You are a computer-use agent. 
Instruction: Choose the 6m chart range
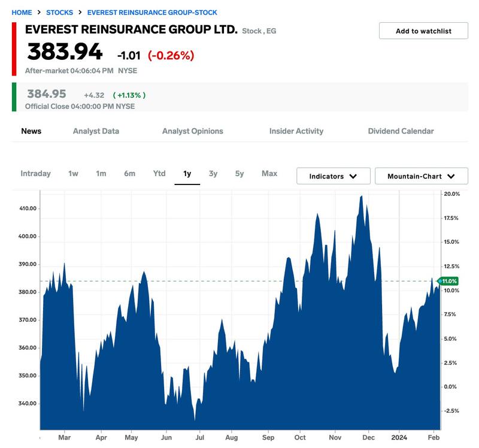click(129, 174)
